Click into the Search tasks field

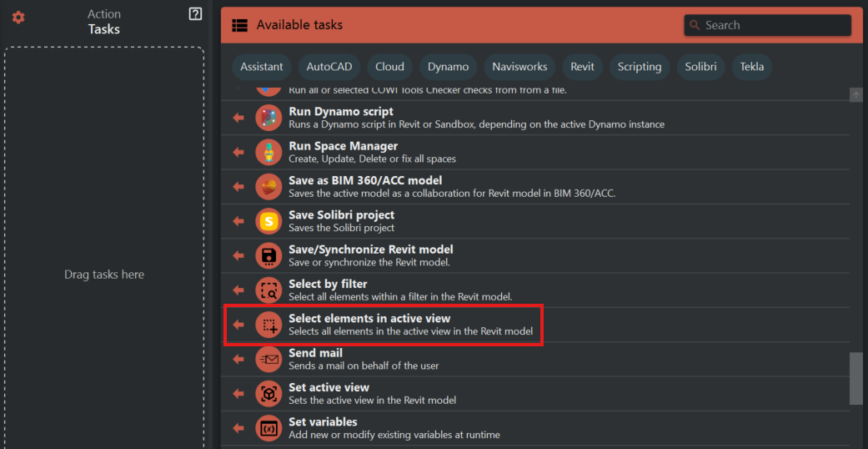pos(767,26)
